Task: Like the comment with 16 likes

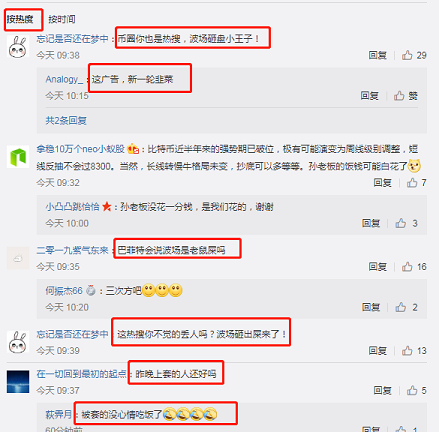Action: click(x=407, y=267)
